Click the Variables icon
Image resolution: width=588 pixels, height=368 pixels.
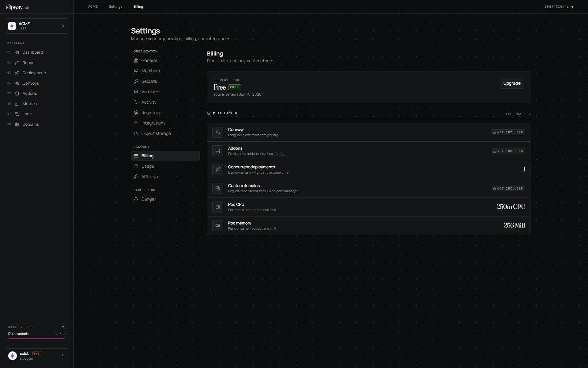click(x=136, y=92)
